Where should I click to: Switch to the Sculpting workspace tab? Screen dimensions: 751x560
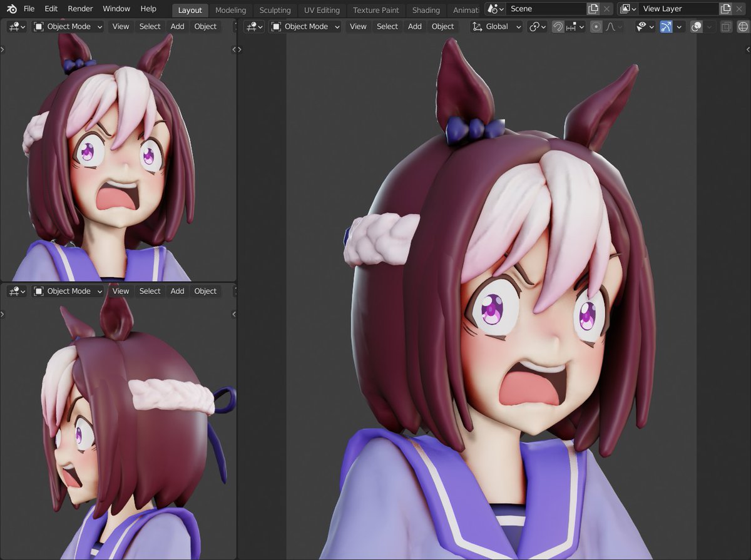[275, 10]
